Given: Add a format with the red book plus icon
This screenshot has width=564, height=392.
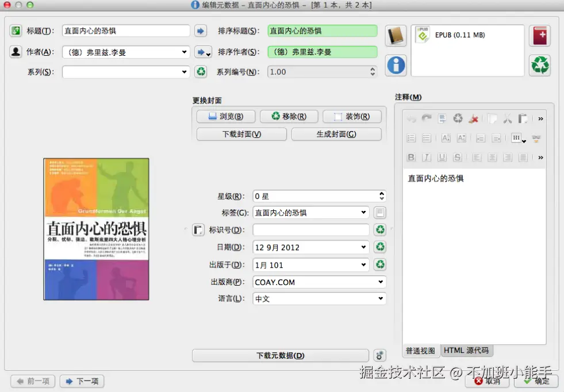Looking at the screenshot, I should pos(539,36).
